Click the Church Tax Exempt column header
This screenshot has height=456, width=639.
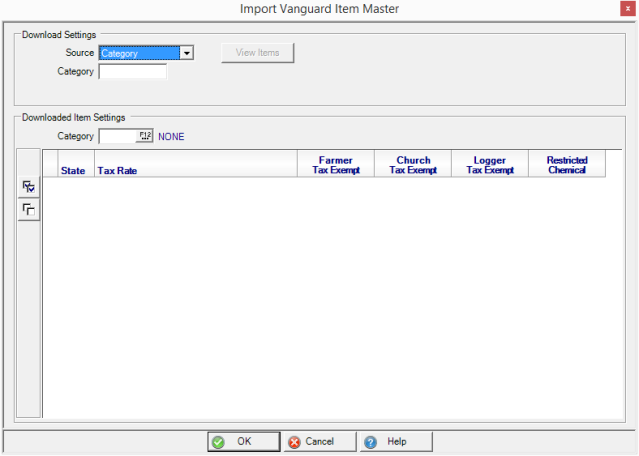[413, 165]
